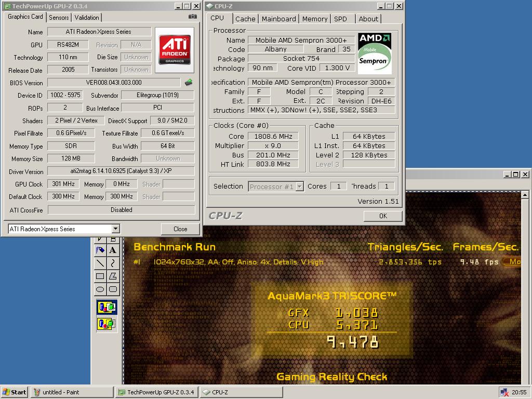Choose the opaque selection option in Paint
532x399 pixels.
(107, 308)
